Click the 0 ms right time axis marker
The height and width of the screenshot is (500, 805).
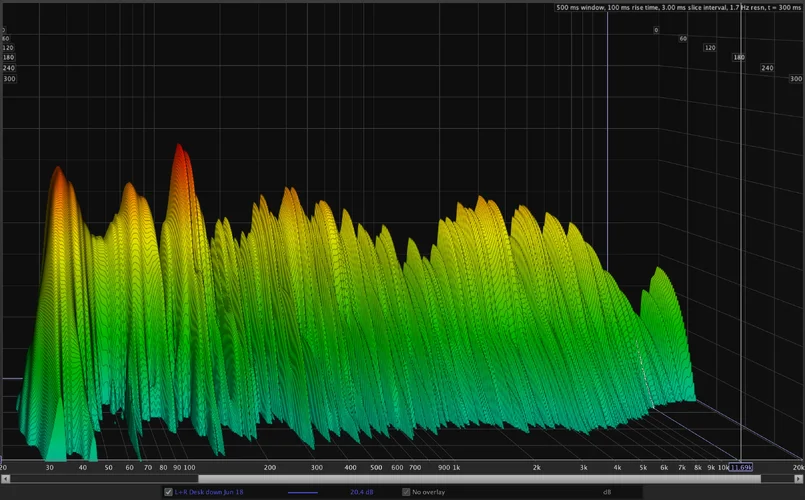click(656, 30)
